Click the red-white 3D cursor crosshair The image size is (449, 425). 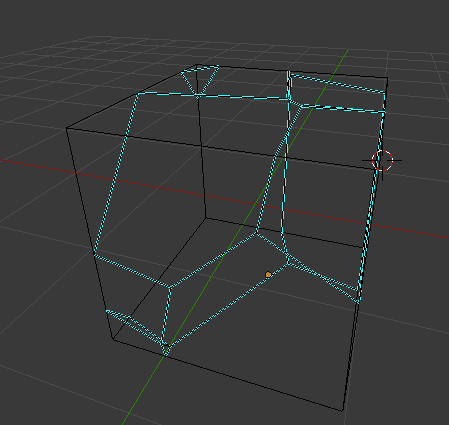point(382,161)
